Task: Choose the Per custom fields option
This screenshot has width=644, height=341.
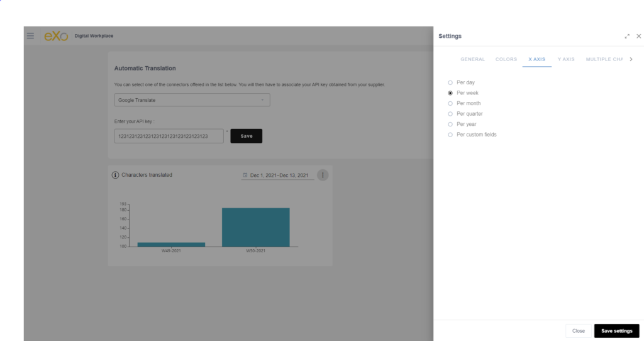Action: [450, 135]
